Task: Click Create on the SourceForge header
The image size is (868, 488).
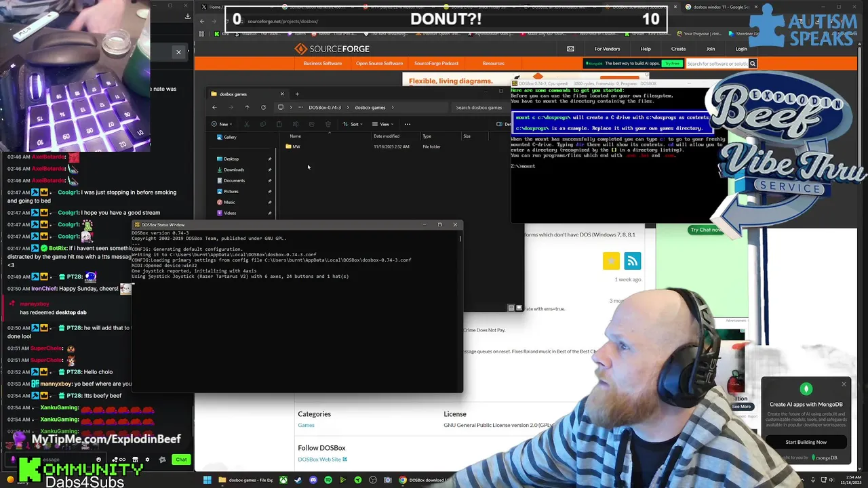Action: [678, 49]
